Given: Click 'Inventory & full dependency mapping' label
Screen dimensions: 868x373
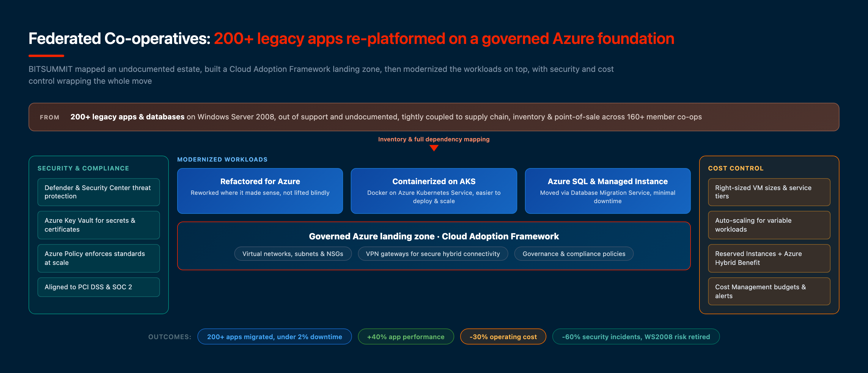Looking at the screenshot, I should [x=434, y=139].
